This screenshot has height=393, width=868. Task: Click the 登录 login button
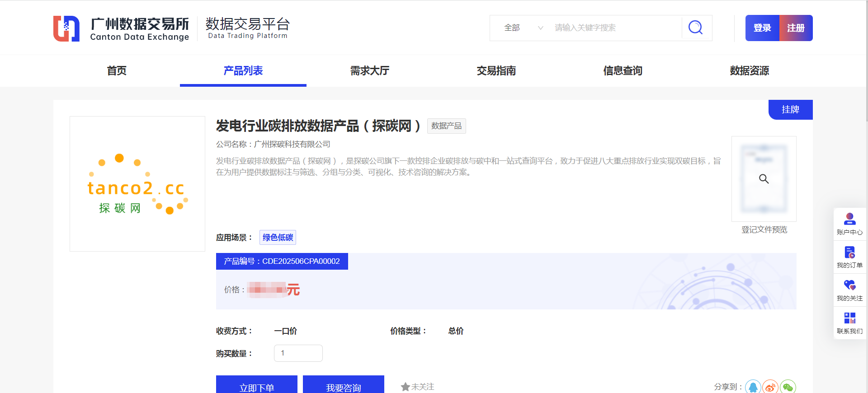(x=762, y=28)
